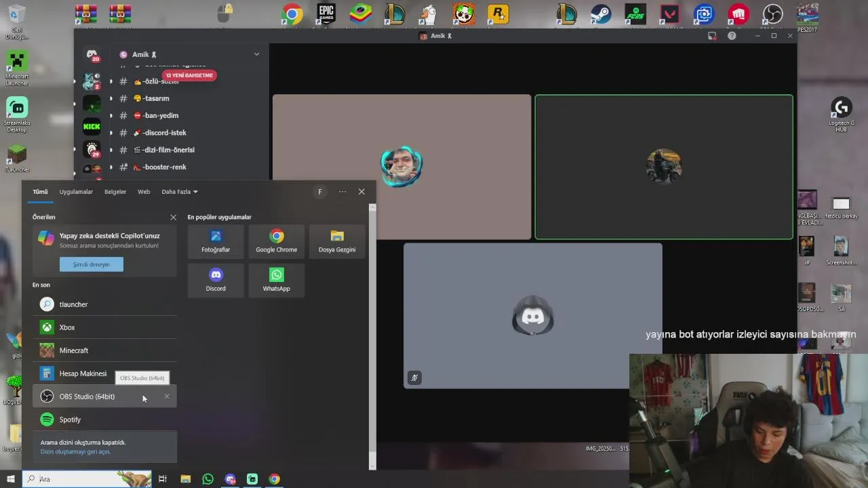Open Streamlabs Desktop shortcut
868x488 pixels.
(17, 115)
